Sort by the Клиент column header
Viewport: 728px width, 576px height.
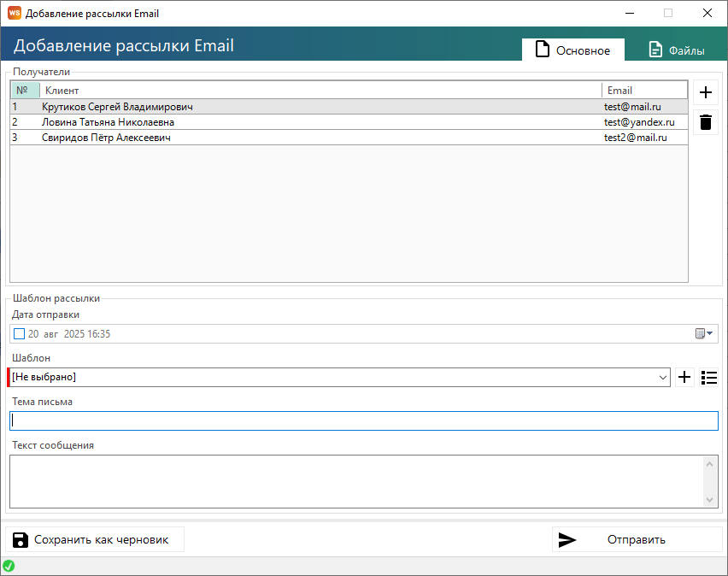point(320,91)
